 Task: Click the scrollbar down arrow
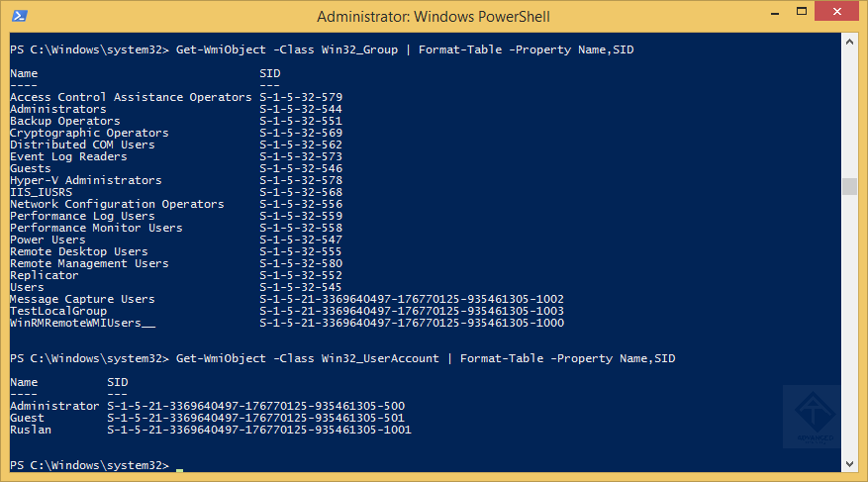pyautogui.click(x=849, y=464)
